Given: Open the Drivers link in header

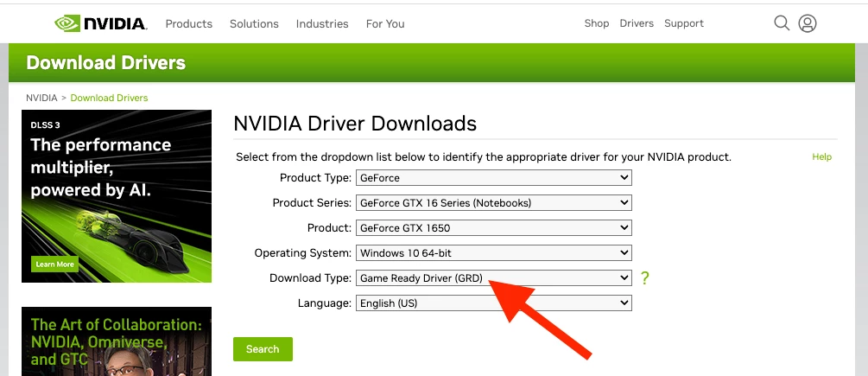Looking at the screenshot, I should tap(637, 23).
